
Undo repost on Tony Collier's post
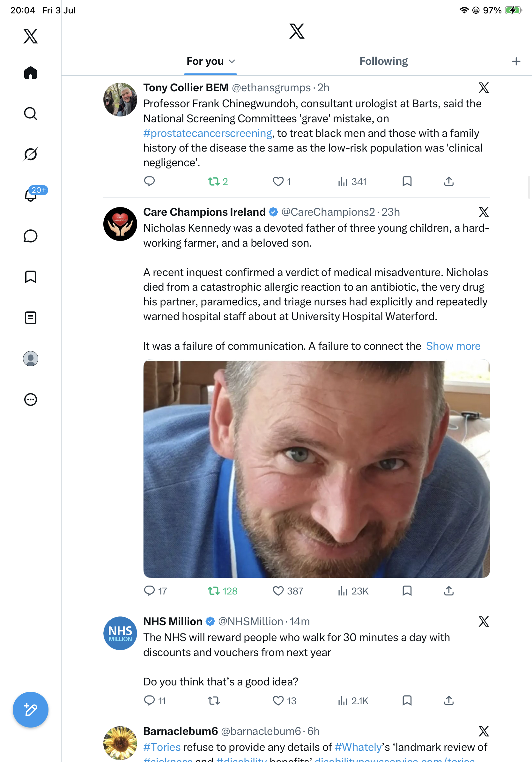(x=214, y=182)
